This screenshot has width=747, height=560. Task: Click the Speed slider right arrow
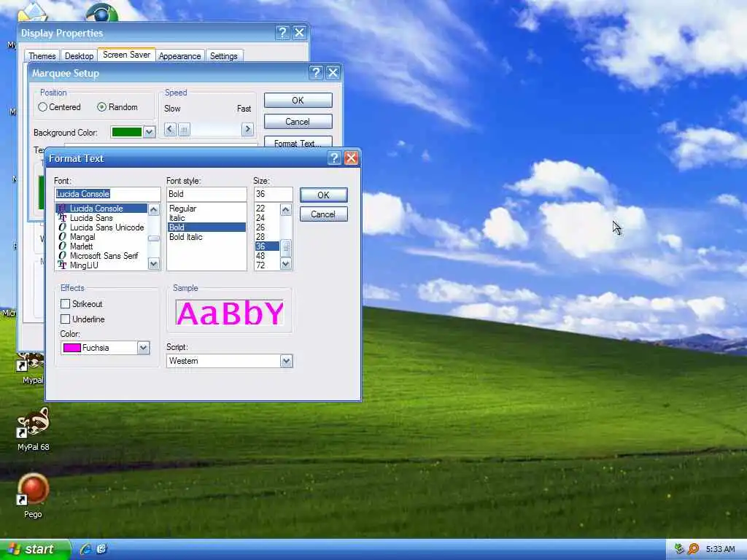[x=247, y=129]
